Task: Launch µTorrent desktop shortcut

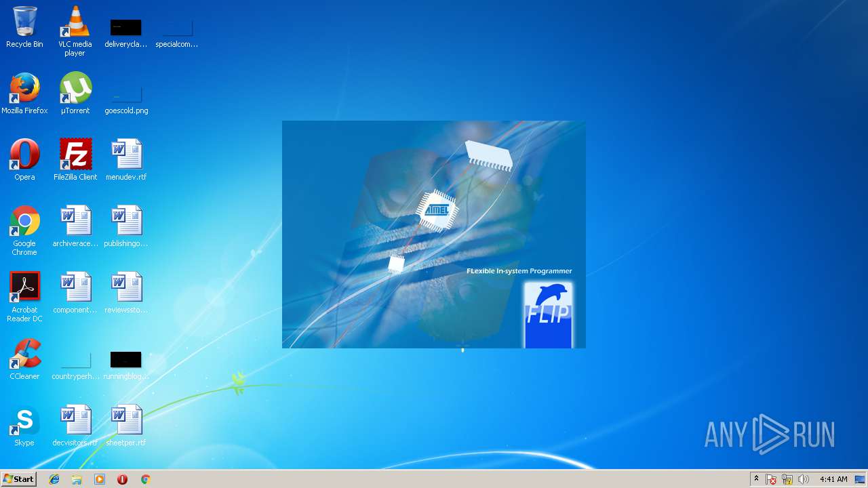Action: point(75,94)
